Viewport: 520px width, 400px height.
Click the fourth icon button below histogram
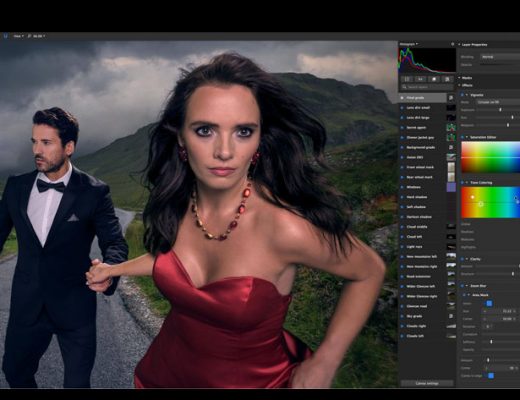(x=447, y=79)
